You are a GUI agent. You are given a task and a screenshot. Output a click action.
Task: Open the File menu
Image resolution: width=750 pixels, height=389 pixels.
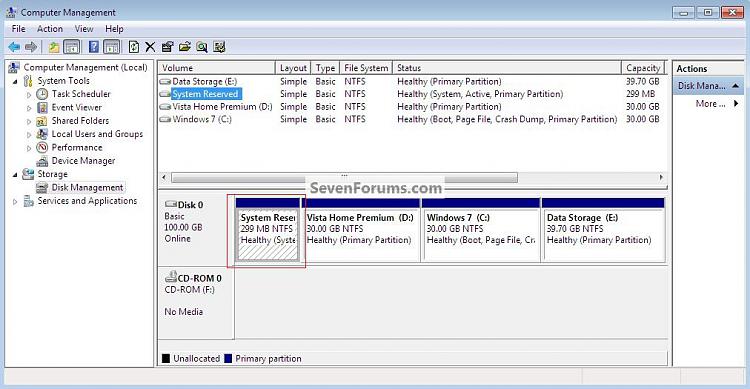pos(19,29)
